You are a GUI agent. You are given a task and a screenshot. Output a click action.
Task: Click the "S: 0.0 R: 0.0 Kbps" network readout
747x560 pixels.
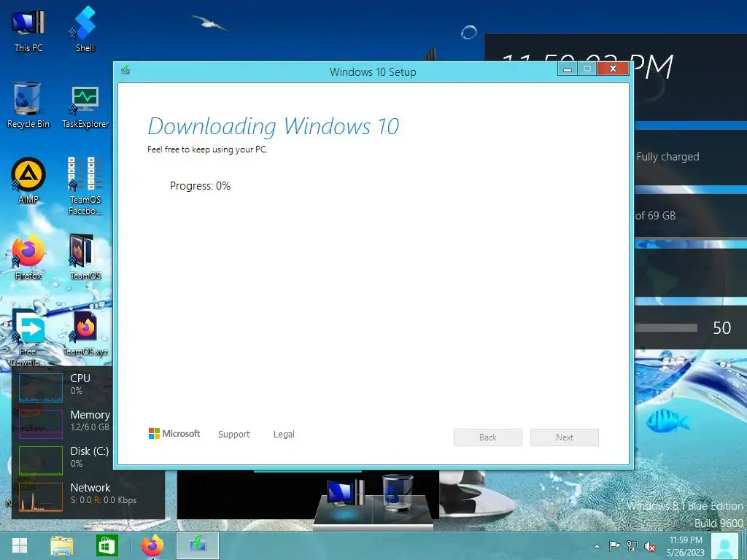pyautogui.click(x=104, y=500)
